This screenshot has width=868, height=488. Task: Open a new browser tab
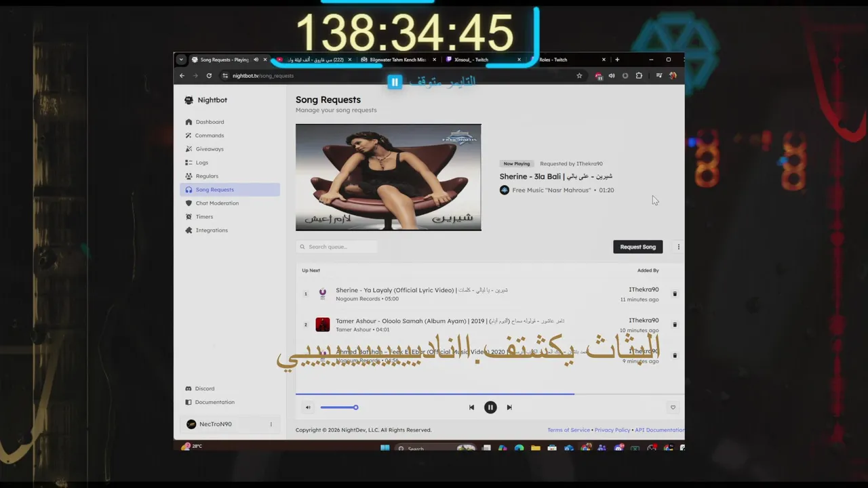[617, 60]
